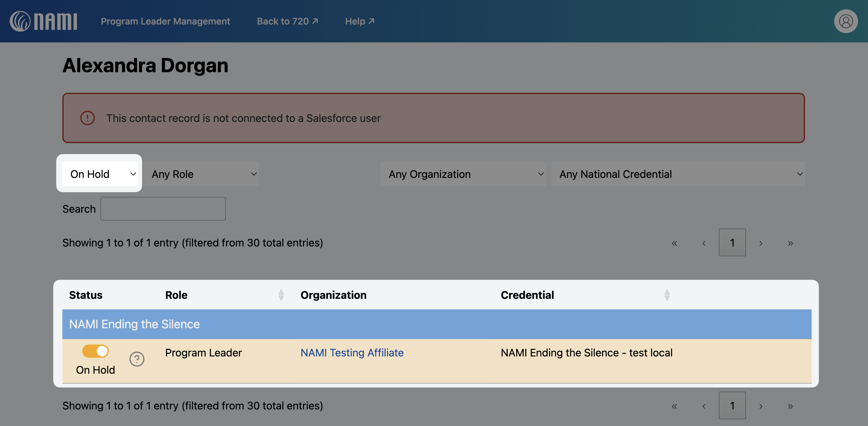
Task: Open the user profile avatar icon
Action: point(845,21)
